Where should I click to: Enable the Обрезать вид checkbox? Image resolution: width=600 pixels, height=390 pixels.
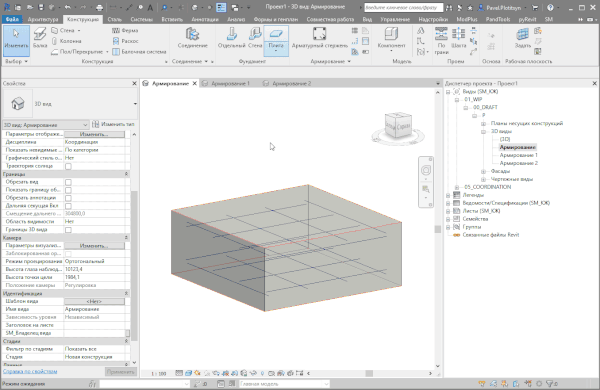68,182
